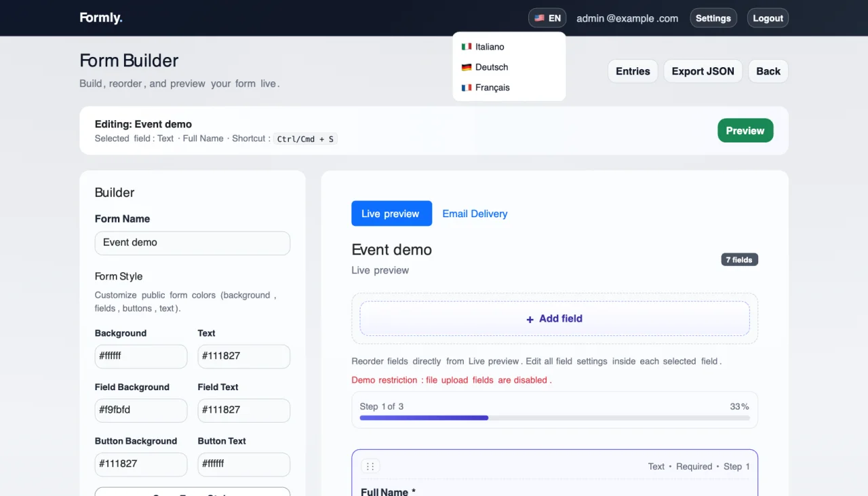Click the Event demo preview heading
This screenshot has height=496, width=868.
[391, 250]
